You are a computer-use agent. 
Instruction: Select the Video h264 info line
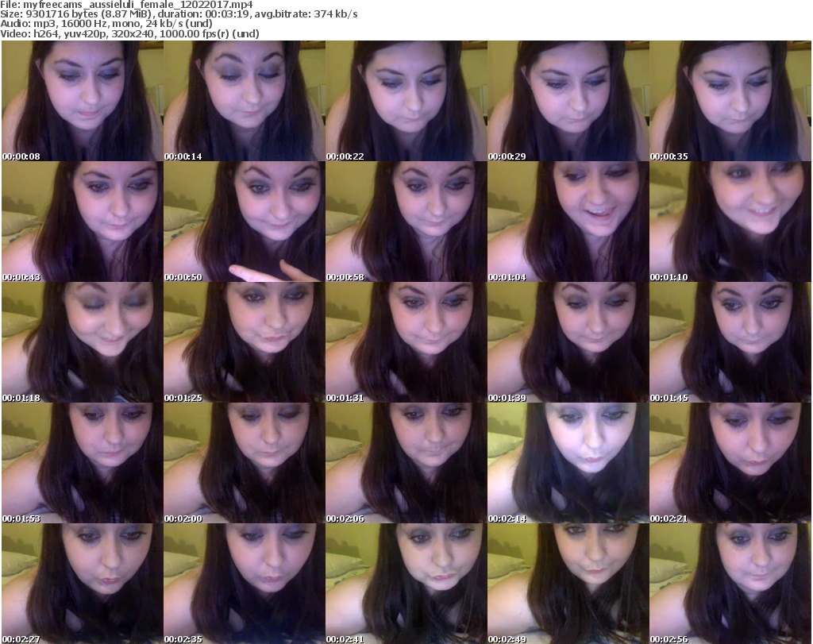(129, 33)
